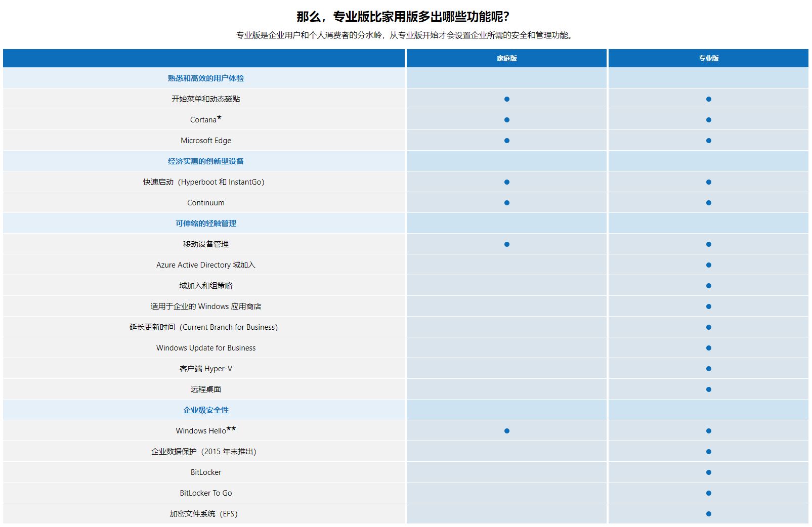
Task: Click the Pro dot for 远程桌面
Action: click(x=709, y=389)
